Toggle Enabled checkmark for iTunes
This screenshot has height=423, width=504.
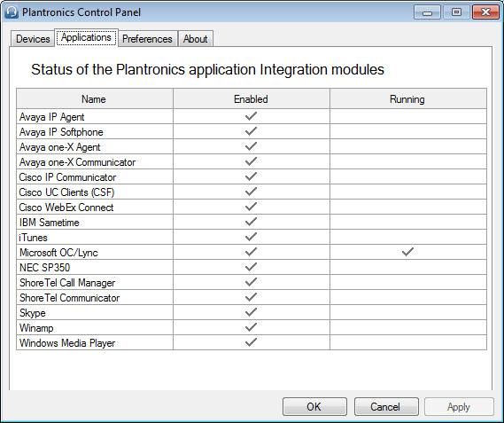click(251, 237)
